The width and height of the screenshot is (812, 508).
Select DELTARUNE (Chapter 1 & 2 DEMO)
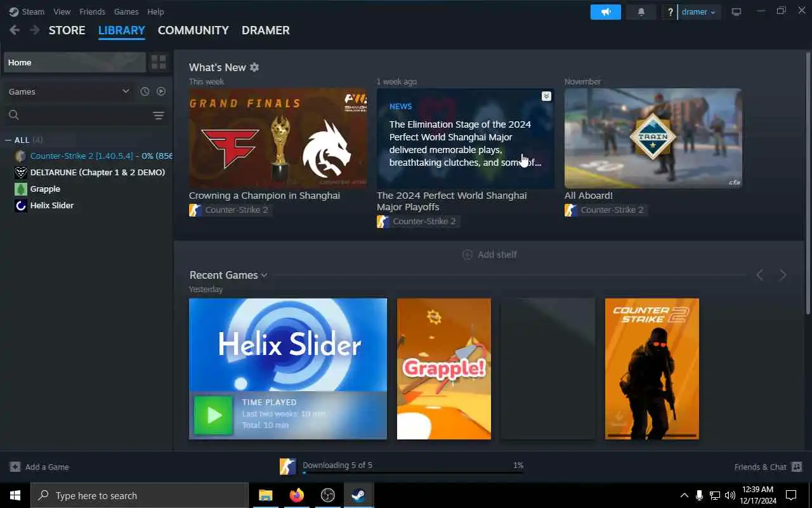click(98, 172)
